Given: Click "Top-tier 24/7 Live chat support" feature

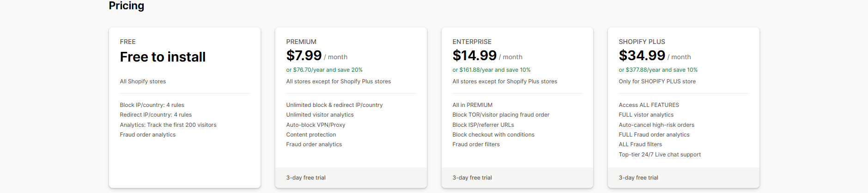Looking at the screenshot, I should point(660,155).
